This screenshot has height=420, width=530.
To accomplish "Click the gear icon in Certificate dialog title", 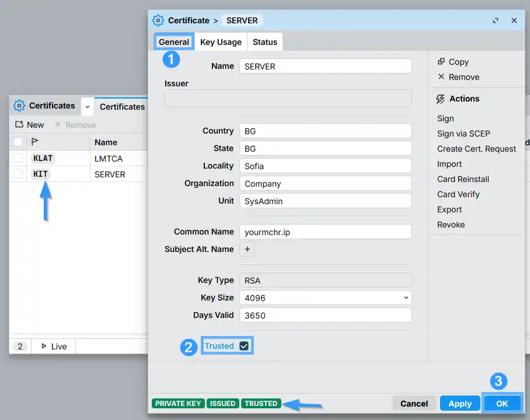I will point(158,20).
